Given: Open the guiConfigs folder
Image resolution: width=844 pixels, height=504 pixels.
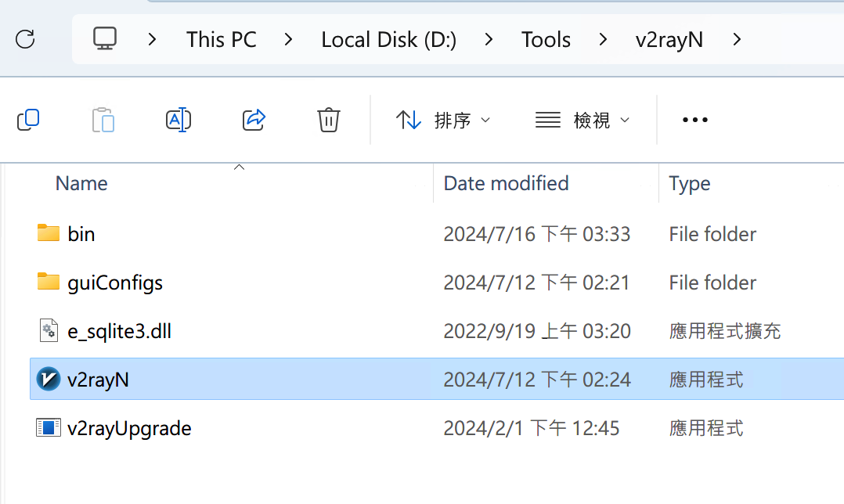Looking at the screenshot, I should click(114, 282).
